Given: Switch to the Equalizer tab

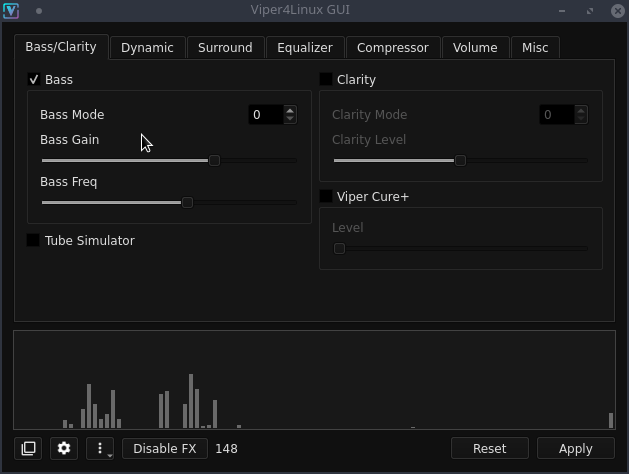Looking at the screenshot, I should tap(305, 48).
